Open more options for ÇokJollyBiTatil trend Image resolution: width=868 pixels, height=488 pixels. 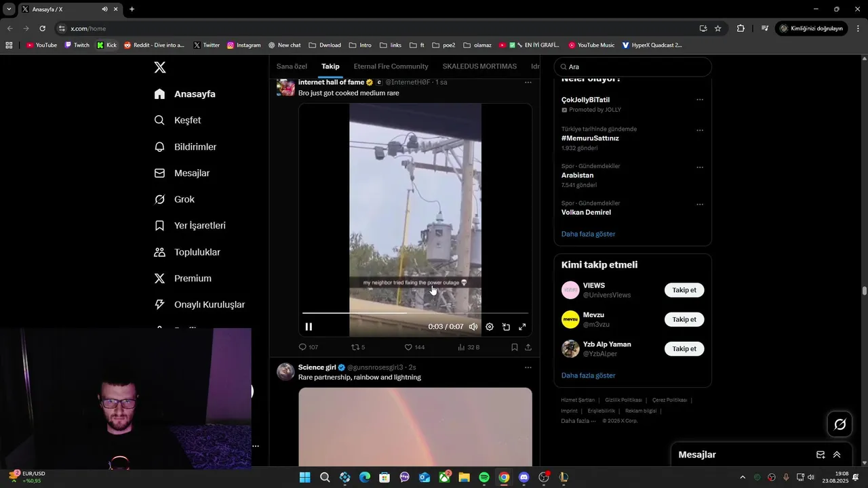click(x=700, y=100)
